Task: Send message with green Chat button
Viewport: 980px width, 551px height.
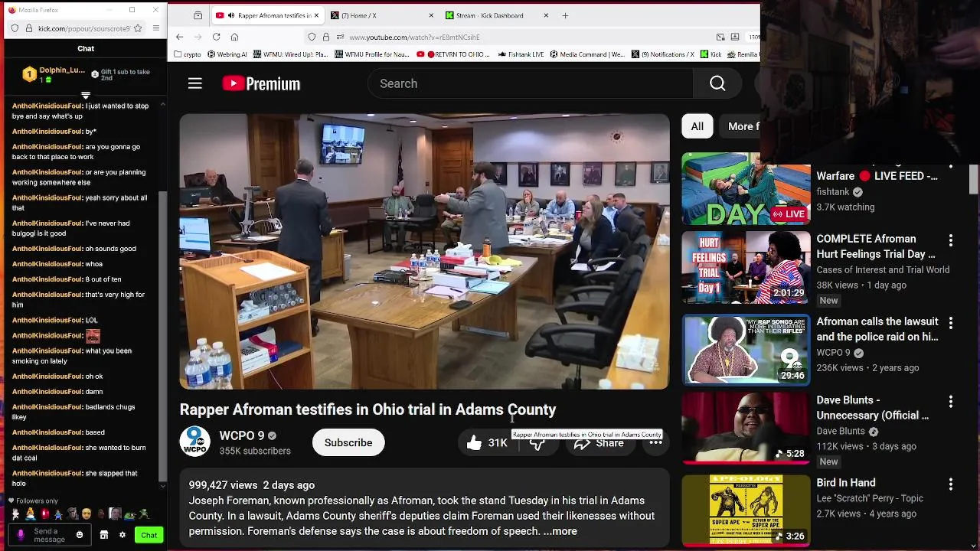Action: (149, 535)
